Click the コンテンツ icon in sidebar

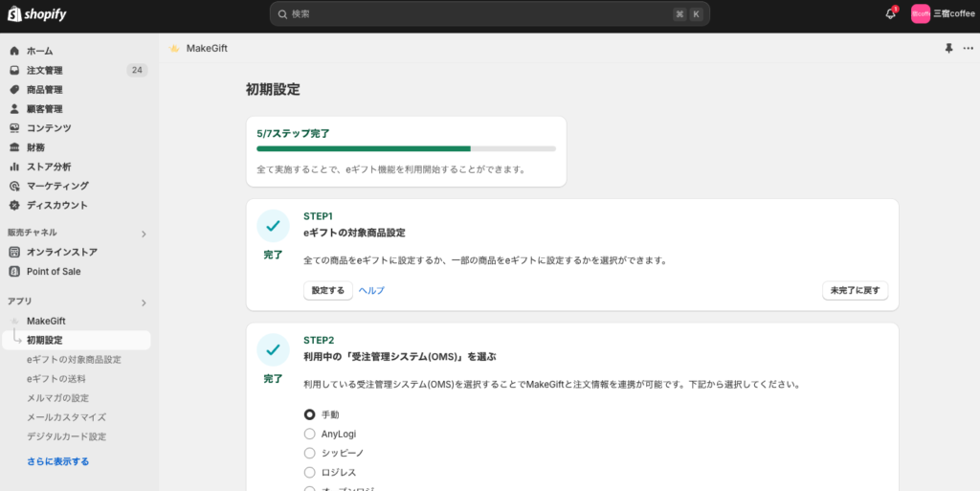14,128
